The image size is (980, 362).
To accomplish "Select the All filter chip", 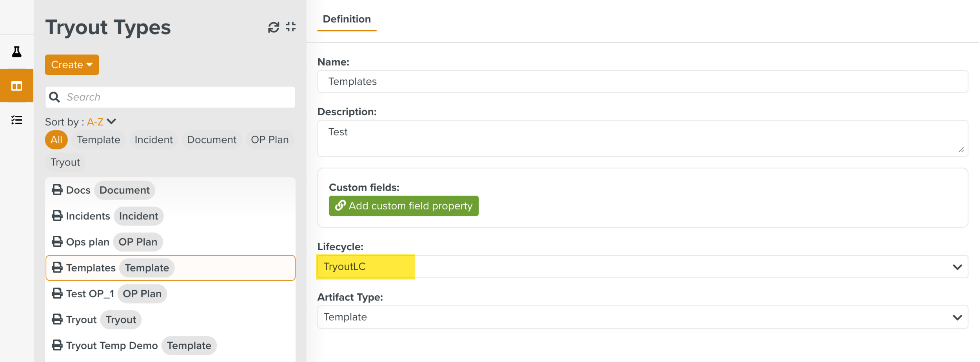I will pos(56,140).
